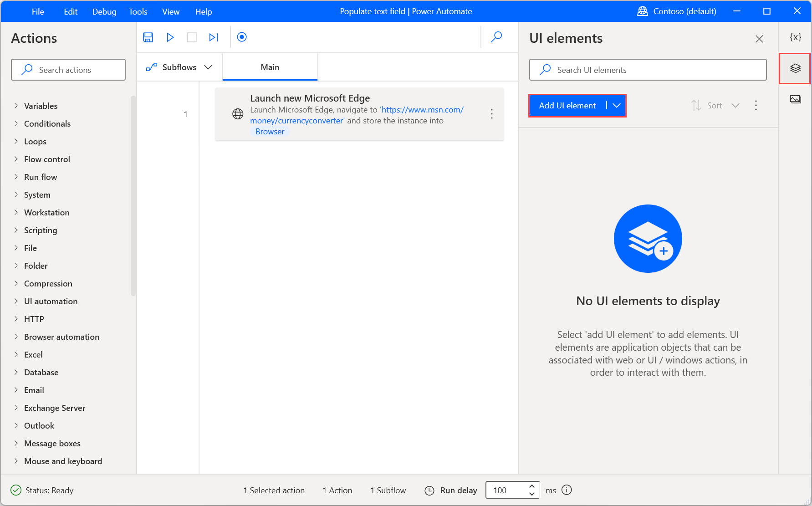
Task: Open the Subflows dropdown
Action: point(179,67)
